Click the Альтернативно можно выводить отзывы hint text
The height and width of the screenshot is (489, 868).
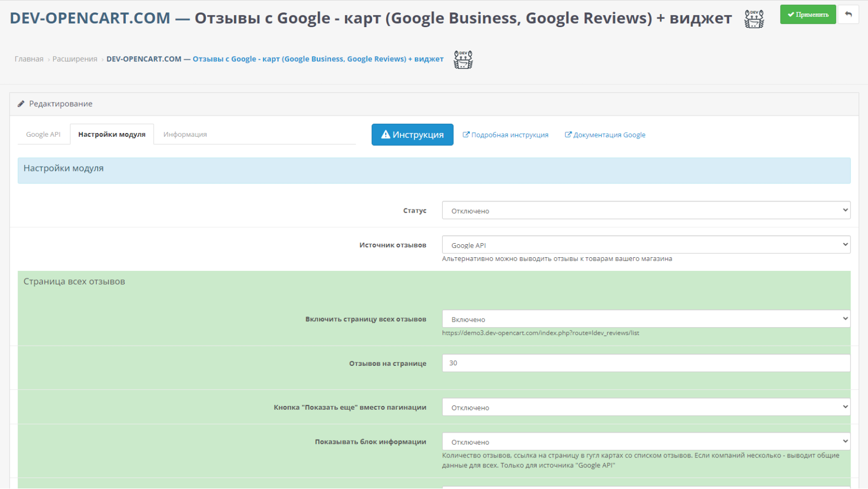tap(557, 259)
